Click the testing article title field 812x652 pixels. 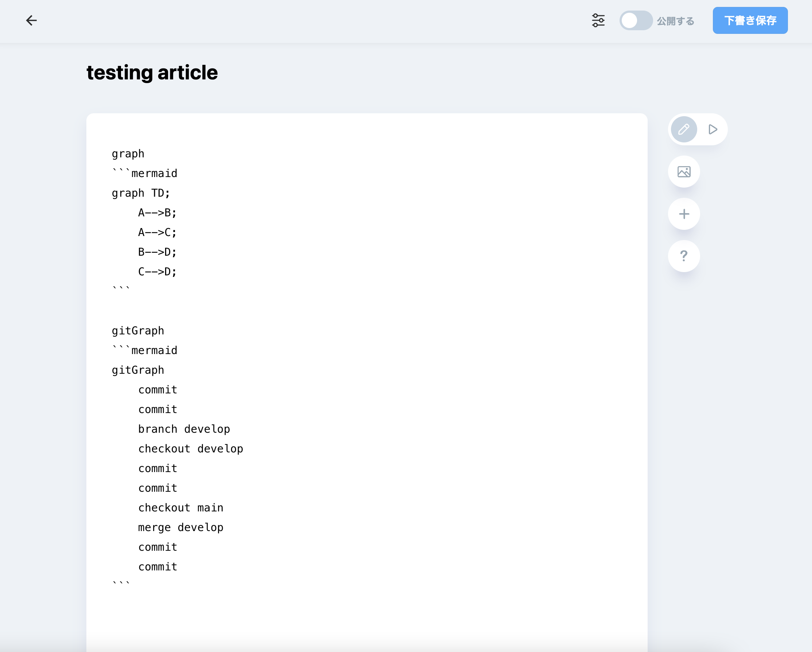coord(152,72)
